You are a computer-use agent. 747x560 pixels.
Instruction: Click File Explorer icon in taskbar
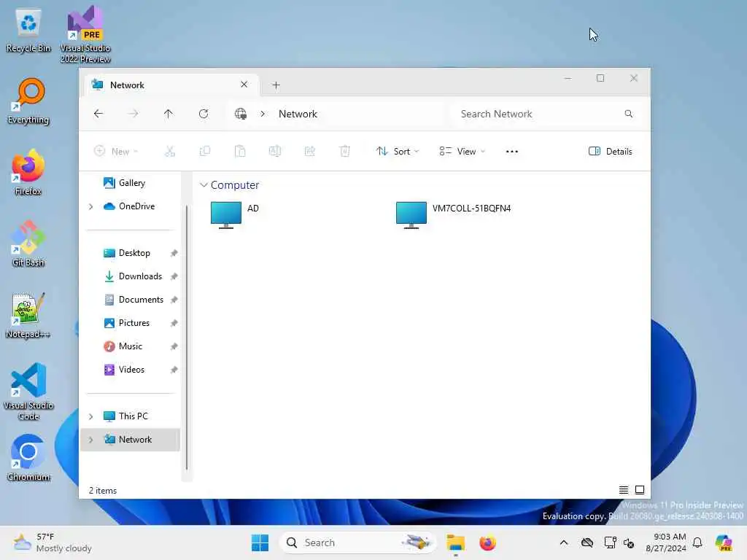point(455,542)
